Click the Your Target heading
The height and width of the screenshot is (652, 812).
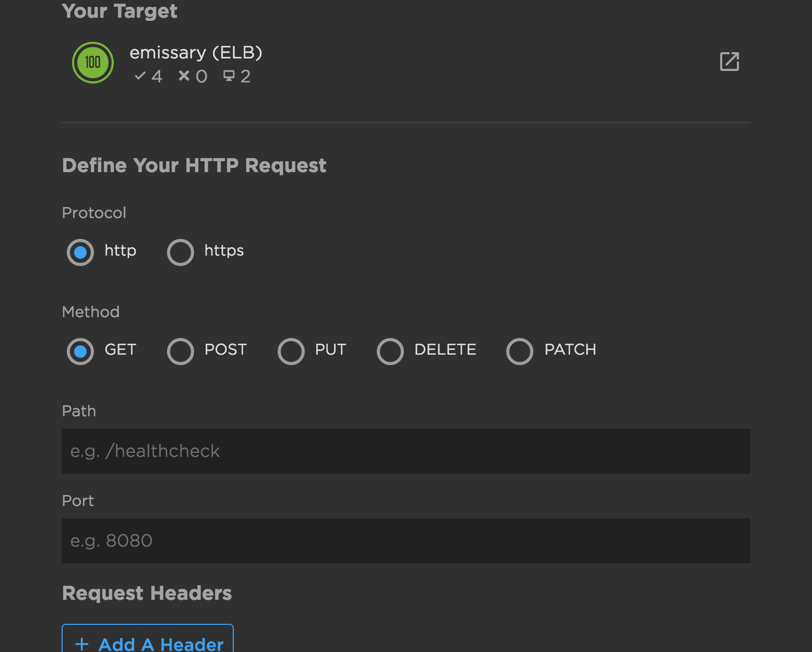(120, 11)
